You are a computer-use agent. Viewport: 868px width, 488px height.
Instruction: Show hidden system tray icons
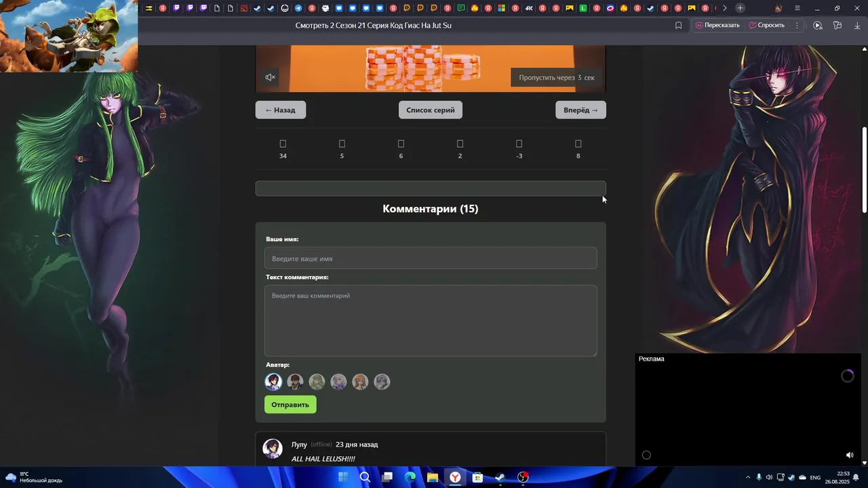(748, 477)
